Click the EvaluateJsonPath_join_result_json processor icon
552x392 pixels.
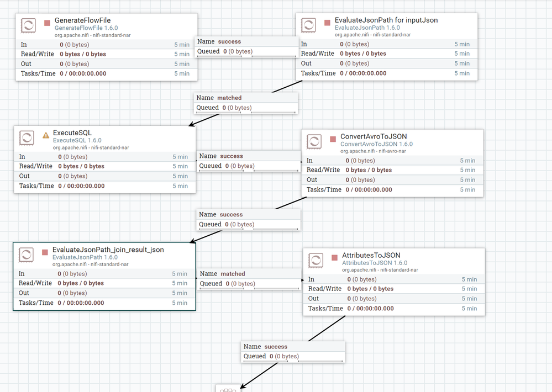pos(26,255)
